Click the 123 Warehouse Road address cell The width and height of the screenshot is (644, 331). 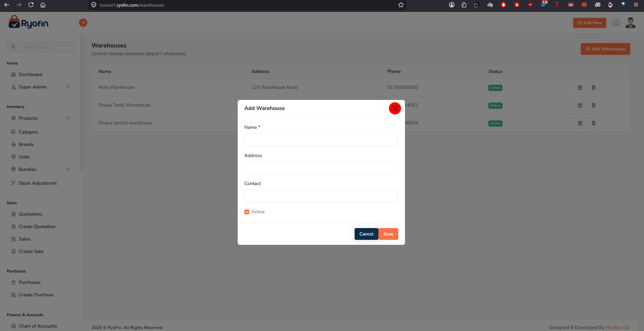[274, 87]
